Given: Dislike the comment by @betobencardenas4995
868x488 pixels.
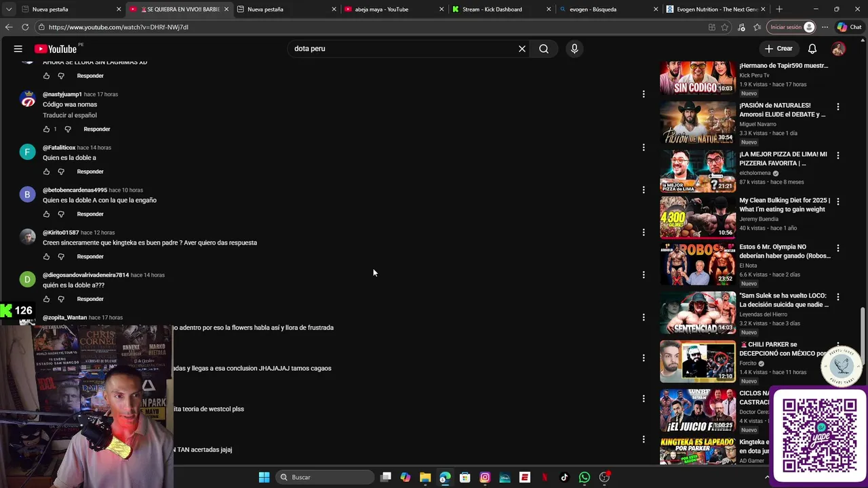Looking at the screenshot, I should [61, 214].
